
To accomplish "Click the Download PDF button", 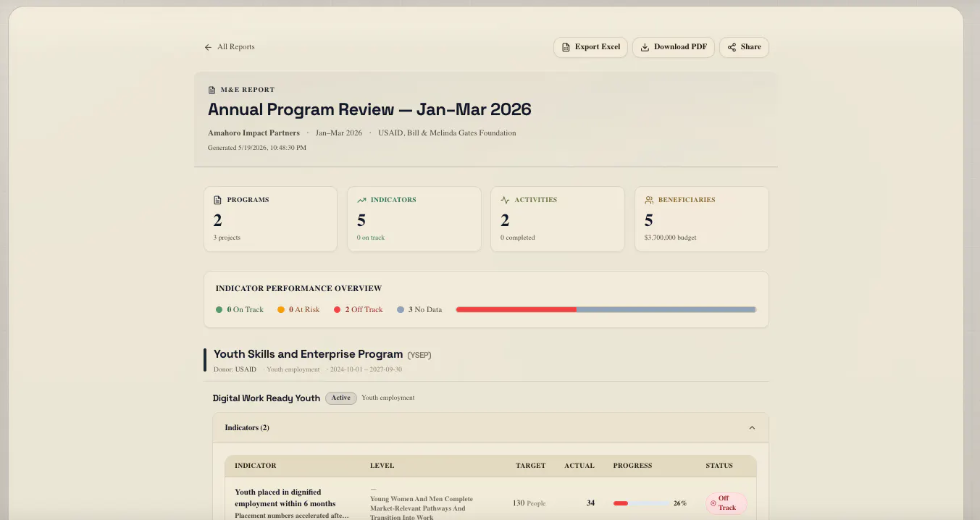I will (x=674, y=47).
